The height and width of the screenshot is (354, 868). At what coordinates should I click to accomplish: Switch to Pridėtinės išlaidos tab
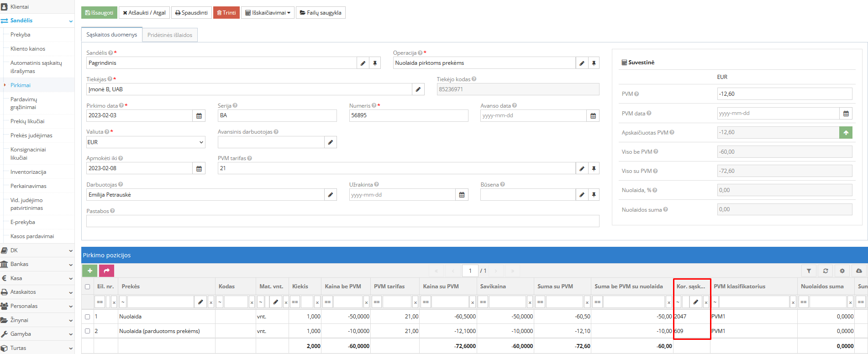click(x=170, y=35)
